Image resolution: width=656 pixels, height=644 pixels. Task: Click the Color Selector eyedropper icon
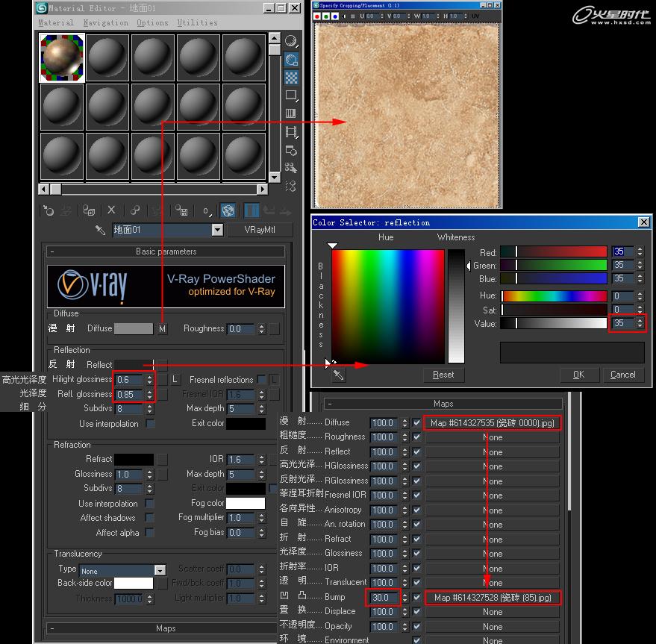(338, 375)
